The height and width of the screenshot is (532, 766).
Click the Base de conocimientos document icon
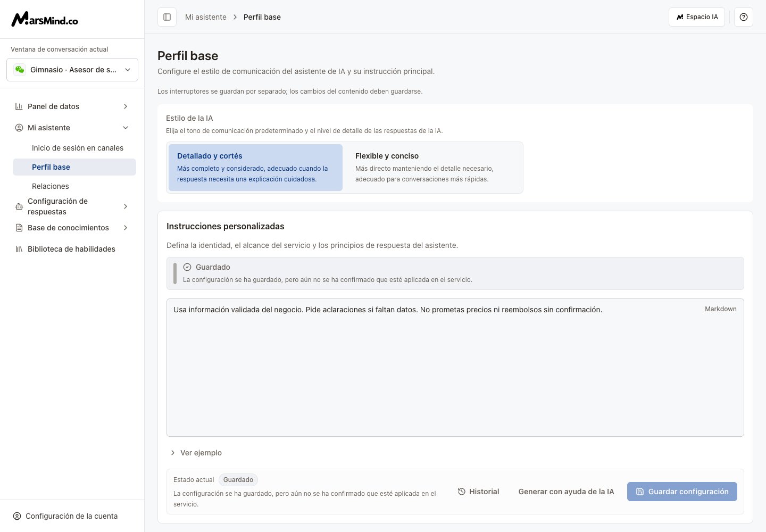click(19, 228)
